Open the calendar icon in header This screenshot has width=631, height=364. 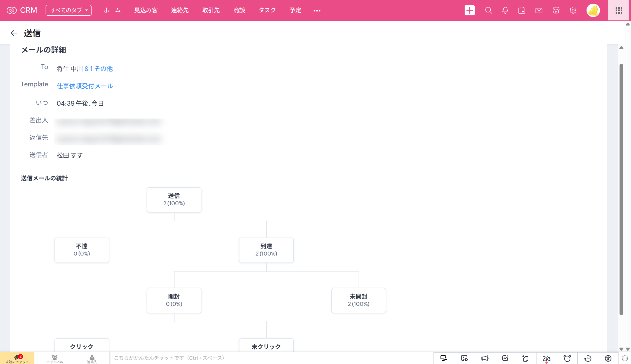[522, 10]
